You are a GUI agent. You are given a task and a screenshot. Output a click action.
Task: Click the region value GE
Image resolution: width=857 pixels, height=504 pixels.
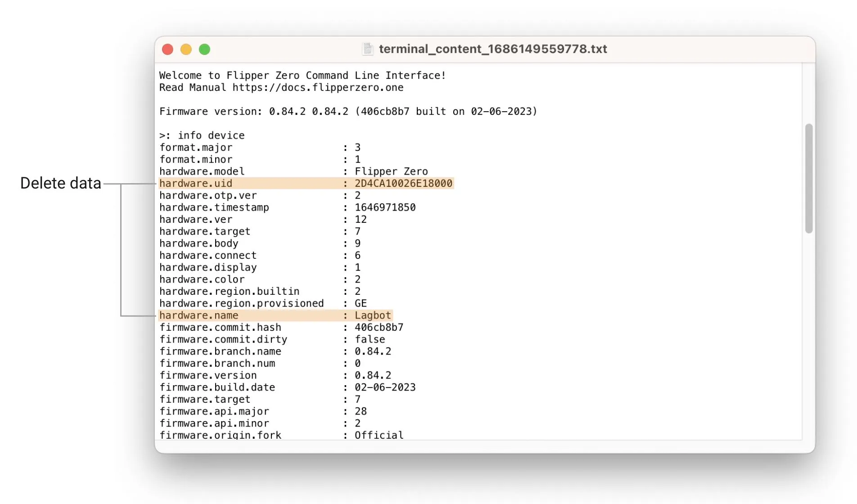pyautogui.click(x=361, y=303)
